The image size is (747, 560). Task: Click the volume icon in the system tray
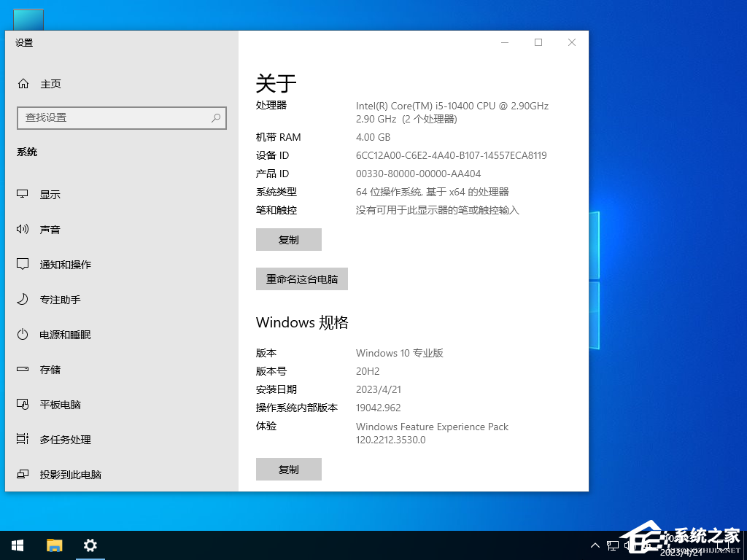(x=629, y=545)
